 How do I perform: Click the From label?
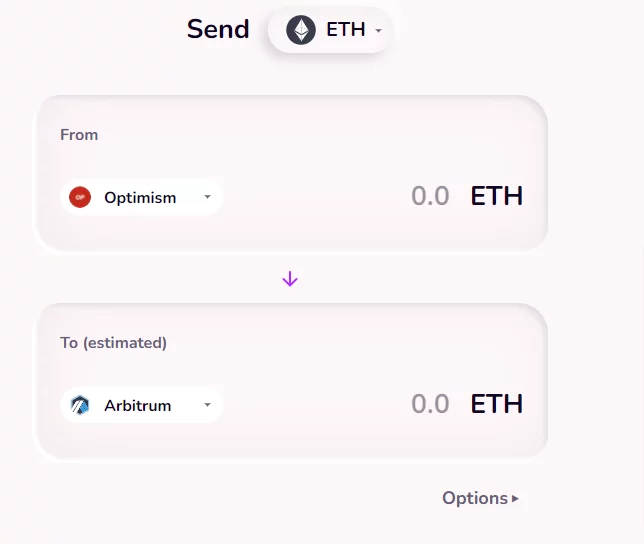(79, 135)
